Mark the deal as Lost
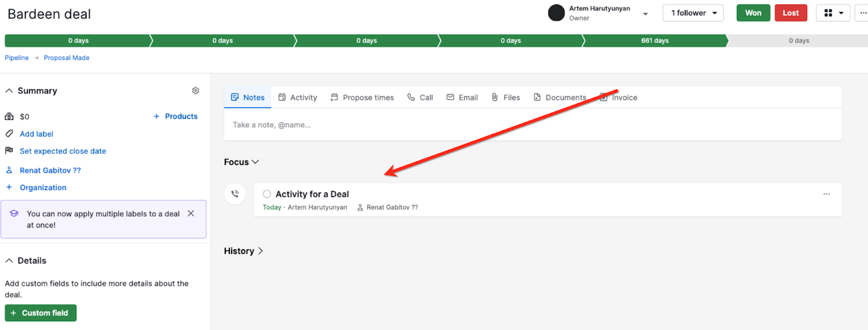The height and width of the screenshot is (330, 868). coord(791,13)
